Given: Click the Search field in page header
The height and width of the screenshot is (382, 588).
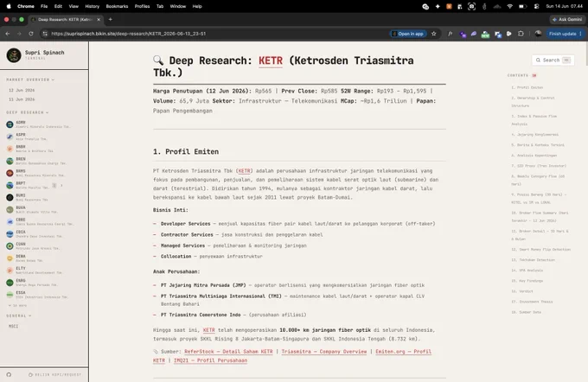Looking at the screenshot, I should pos(553,60).
